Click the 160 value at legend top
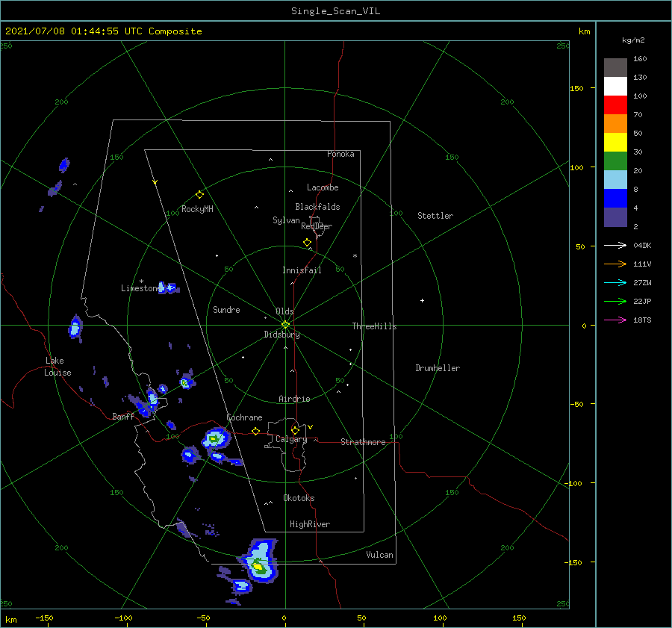Viewport: 672px width, 628px height. coord(640,58)
